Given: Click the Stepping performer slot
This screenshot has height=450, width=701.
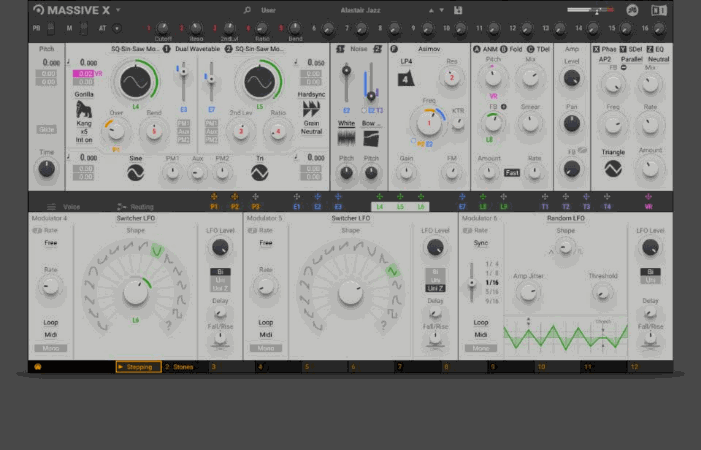Looking at the screenshot, I should (138, 367).
